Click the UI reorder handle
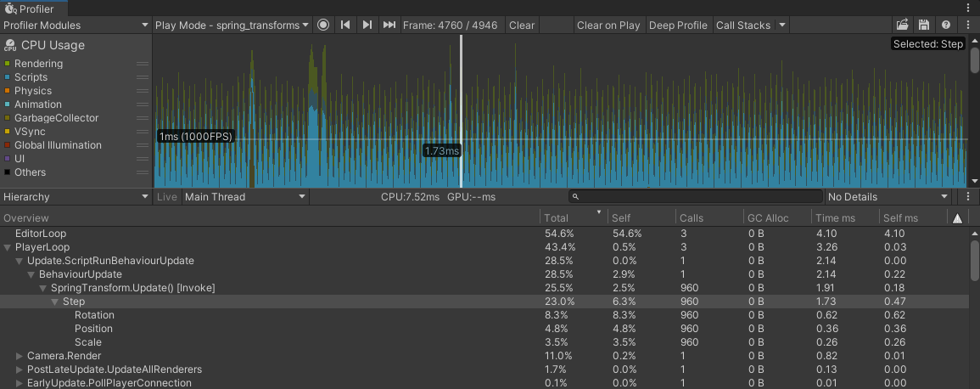Viewport: 980px width, 389px height. coord(143,159)
